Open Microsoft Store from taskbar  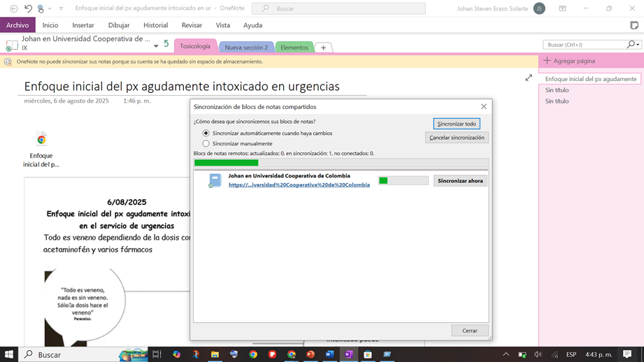(368, 354)
